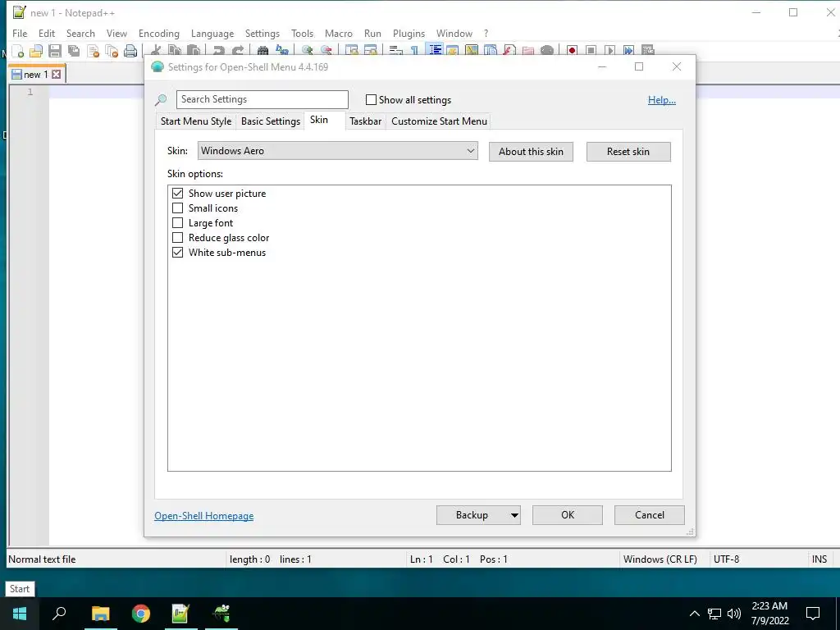The image size is (840, 630).
Task: Show hidden system tray icons chevron
Action: coord(694,614)
